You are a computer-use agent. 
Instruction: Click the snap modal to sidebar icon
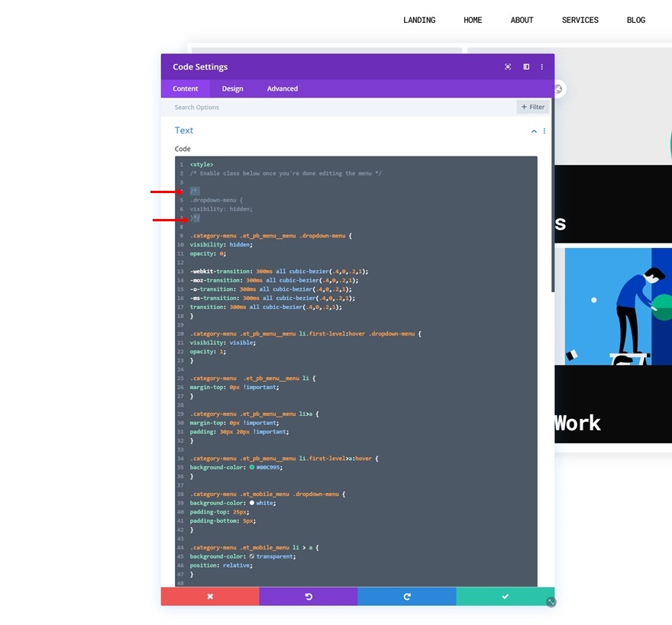tap(526, 67)
